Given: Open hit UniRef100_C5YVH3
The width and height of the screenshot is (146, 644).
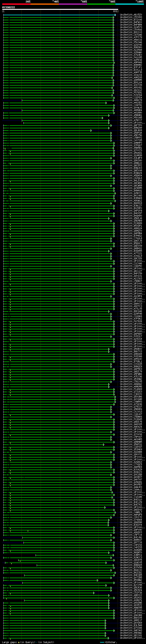Looking at the screenshot, I should click(x=131, y=17).
